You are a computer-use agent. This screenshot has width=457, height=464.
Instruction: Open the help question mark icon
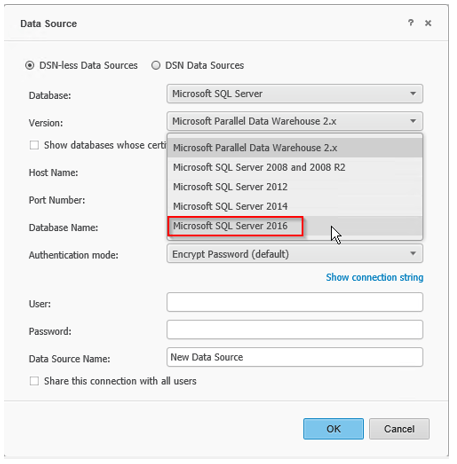tap(411, 23)
